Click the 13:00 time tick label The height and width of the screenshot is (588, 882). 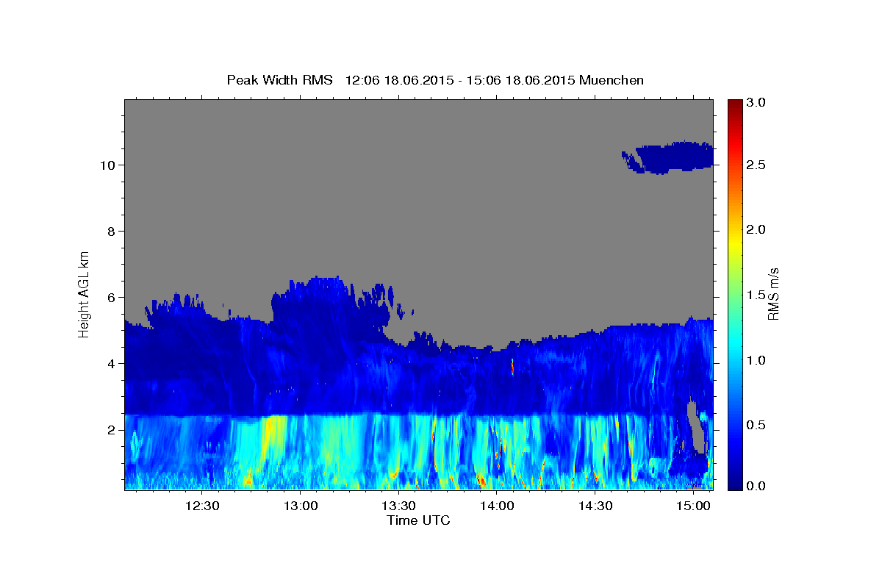(x=301, y=506)
